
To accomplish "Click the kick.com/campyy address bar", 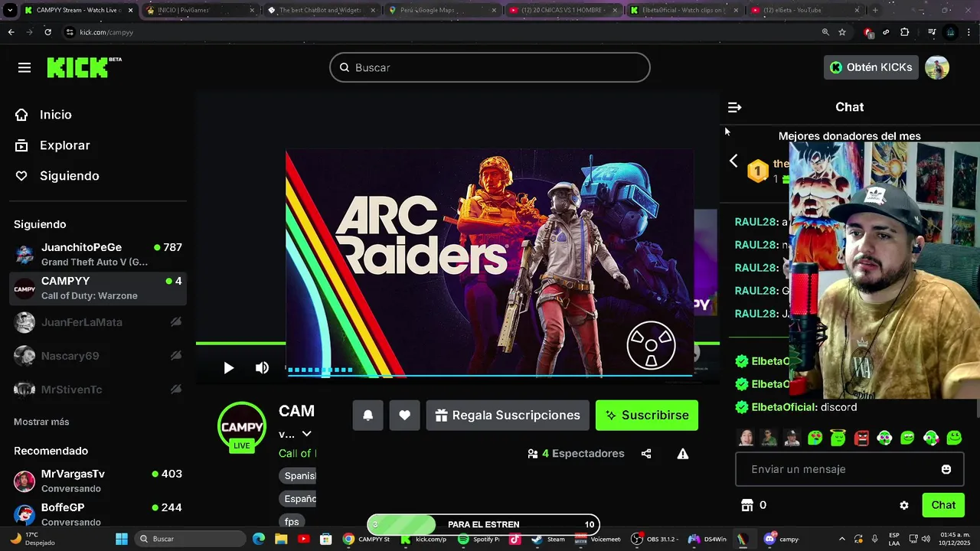I will [x=107, y=32].
